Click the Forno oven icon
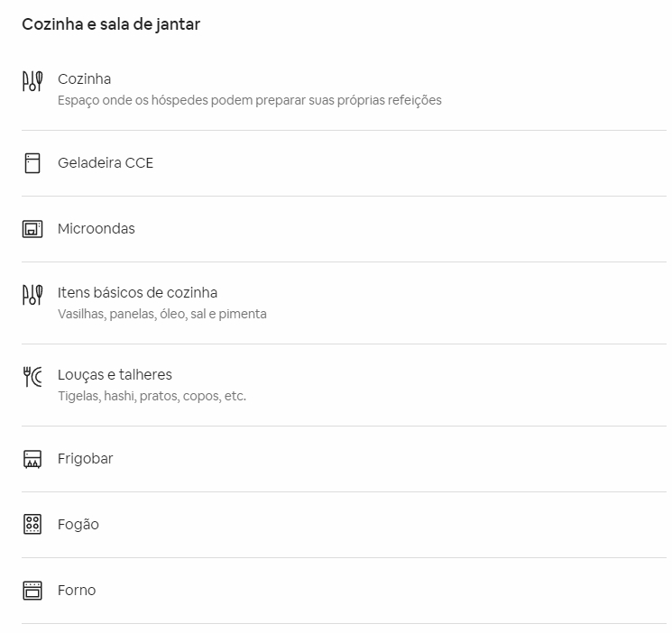 32,591
